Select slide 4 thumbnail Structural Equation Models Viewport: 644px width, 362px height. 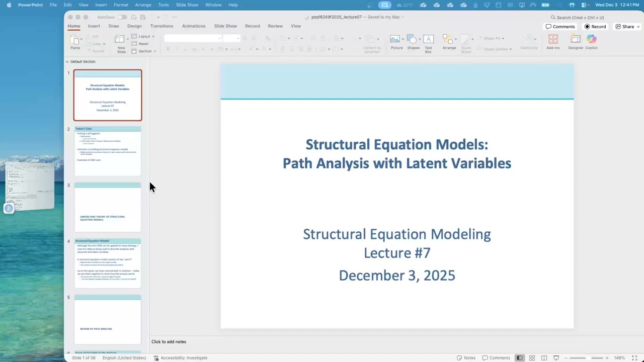(x=108, y=263)
